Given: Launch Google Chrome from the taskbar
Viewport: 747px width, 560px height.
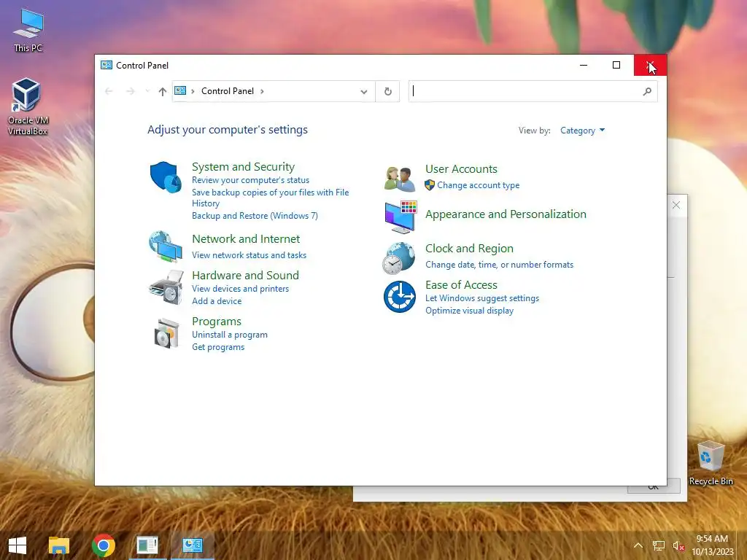Looking at the screenshot, I should click(104, 545).
